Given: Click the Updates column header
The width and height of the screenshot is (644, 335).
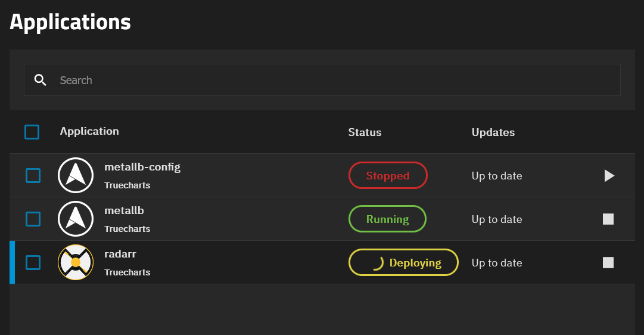Looking at the screenshot, I should tap(493, 132).
